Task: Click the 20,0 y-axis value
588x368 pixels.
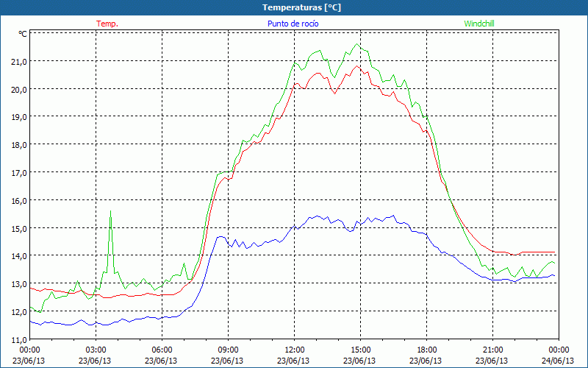Action: click(19, 90)
